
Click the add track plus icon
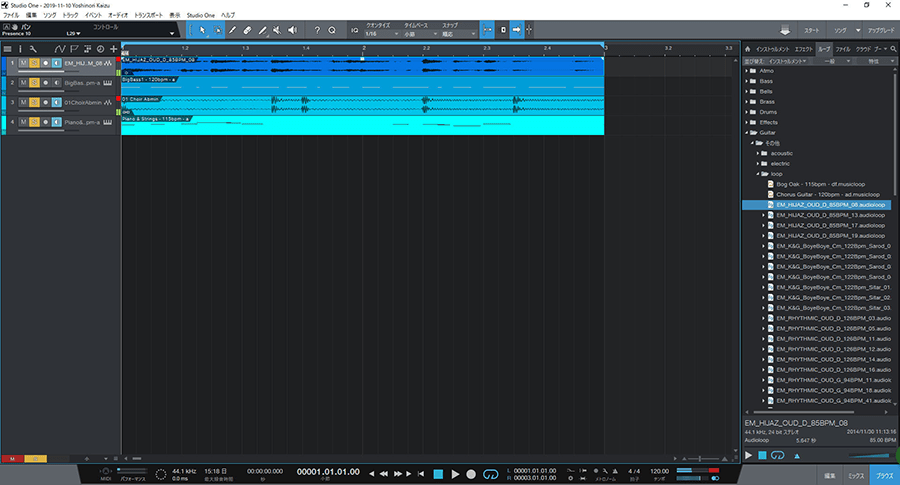click(113, 48)
